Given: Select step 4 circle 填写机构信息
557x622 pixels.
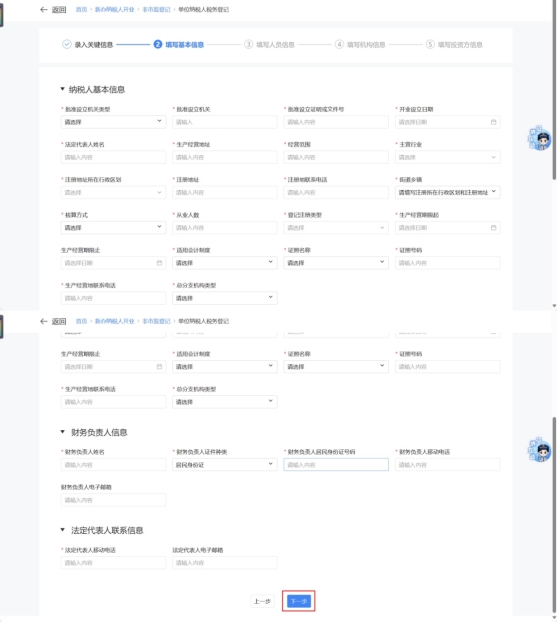Looking at the screenshot, I should [339, 44].
